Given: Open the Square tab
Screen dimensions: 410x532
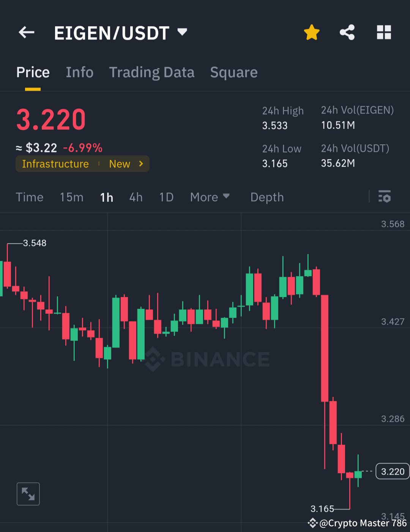Looking at the screenshot, I should 234,72.
